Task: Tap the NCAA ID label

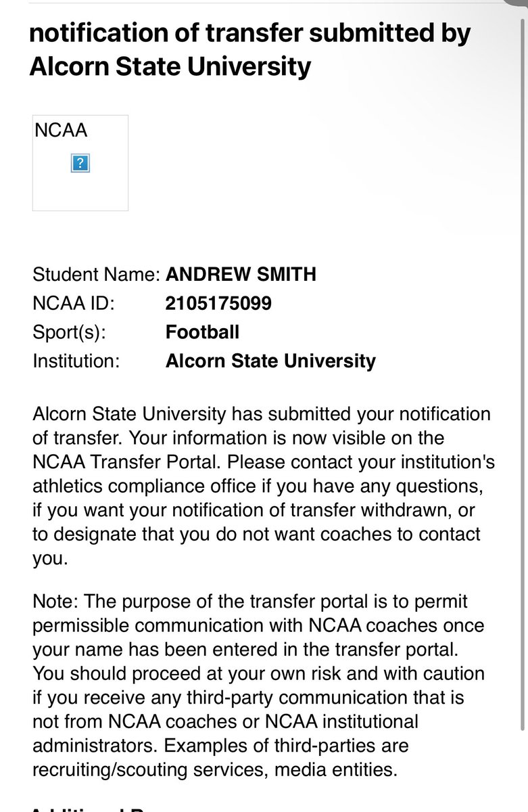Action: [74, 304]
